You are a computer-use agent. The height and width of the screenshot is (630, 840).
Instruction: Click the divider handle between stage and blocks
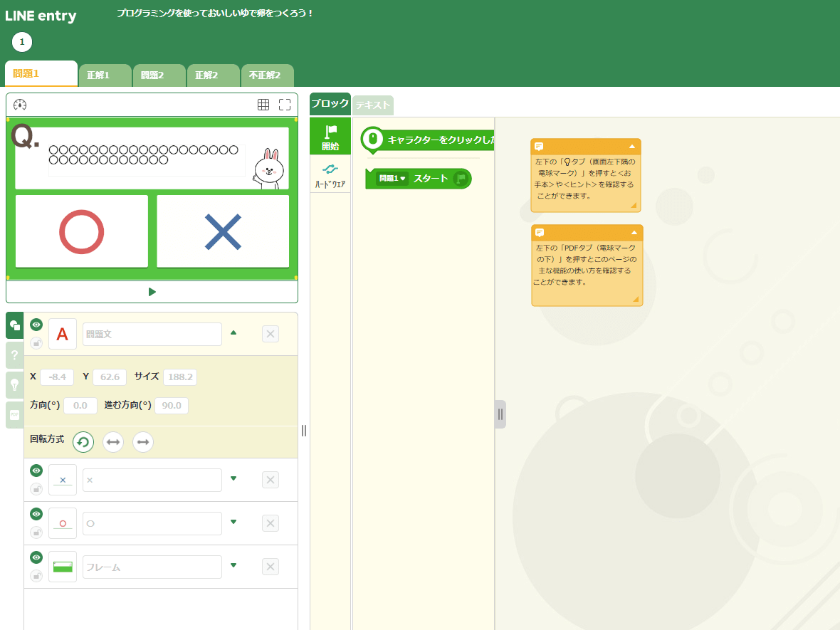point(304,431)
